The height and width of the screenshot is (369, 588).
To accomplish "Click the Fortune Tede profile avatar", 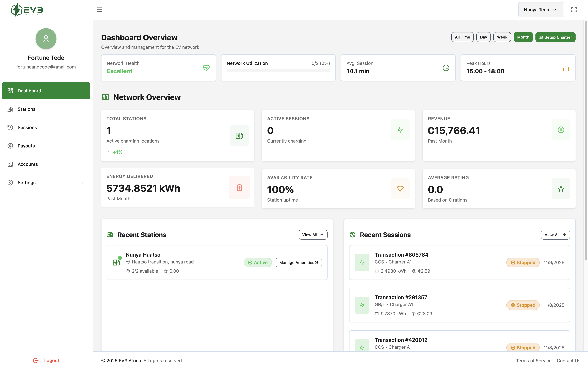I will pyautogui.click(x=46, y=39).
